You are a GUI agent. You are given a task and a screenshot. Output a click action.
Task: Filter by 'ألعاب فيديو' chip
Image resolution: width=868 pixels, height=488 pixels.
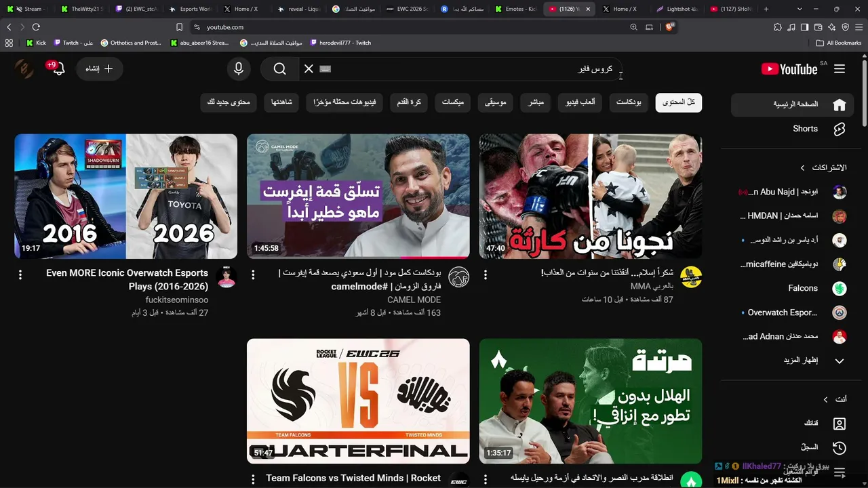[580, 102]
